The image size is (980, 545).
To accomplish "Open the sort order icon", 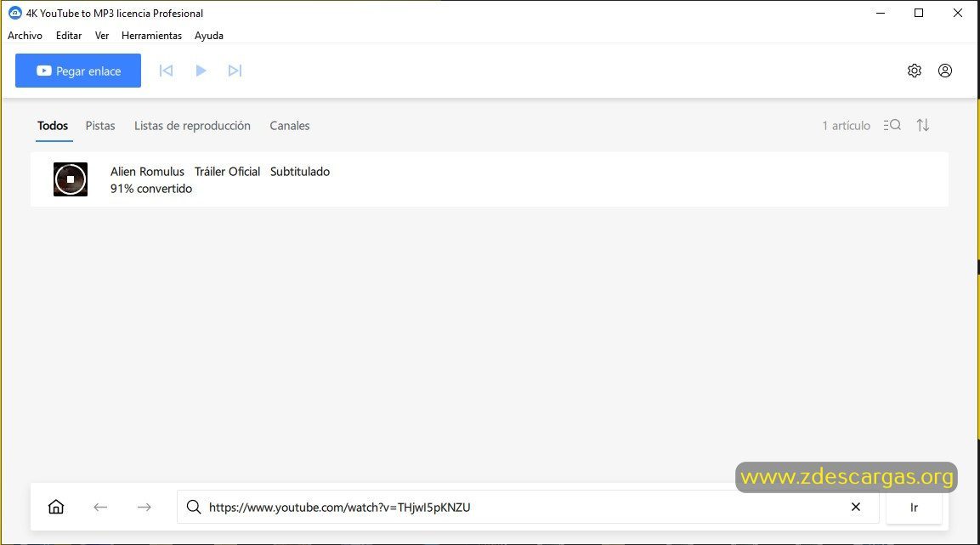I will pos(923,125).
